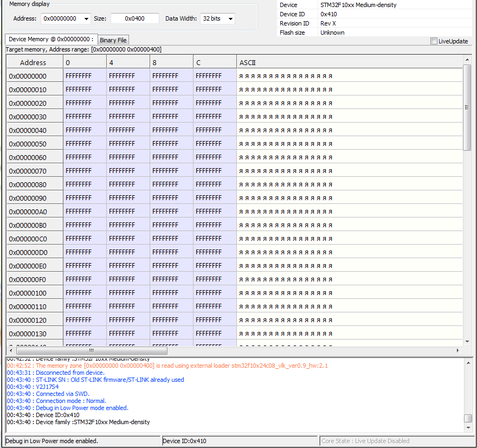Viewport: 477px width, 448px height.
Task: Click the horizontal scrollbar left arrow
Action: coord(10,350)
